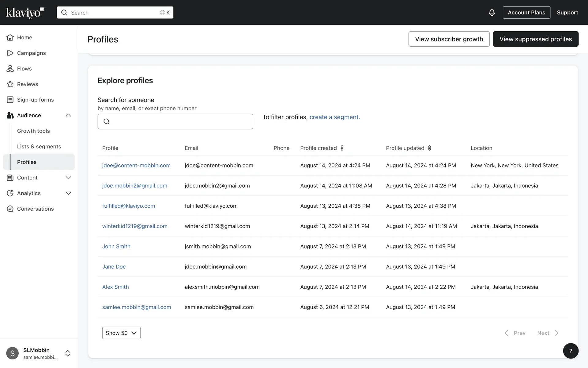Click the notifications bell icon
The width and height of the screenshot is (588, 368).
pyautogui.click(x=492, y=13)
